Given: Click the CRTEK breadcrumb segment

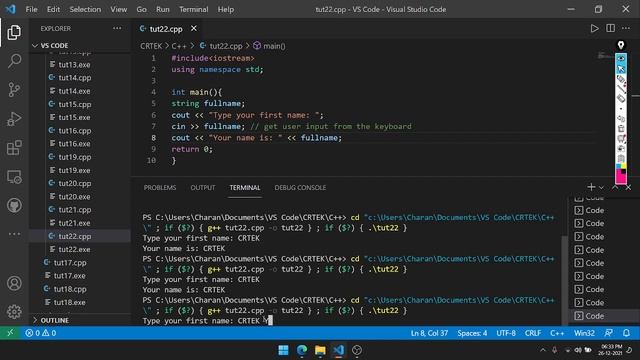Looking at the screenshot, I should coord(151,46).
